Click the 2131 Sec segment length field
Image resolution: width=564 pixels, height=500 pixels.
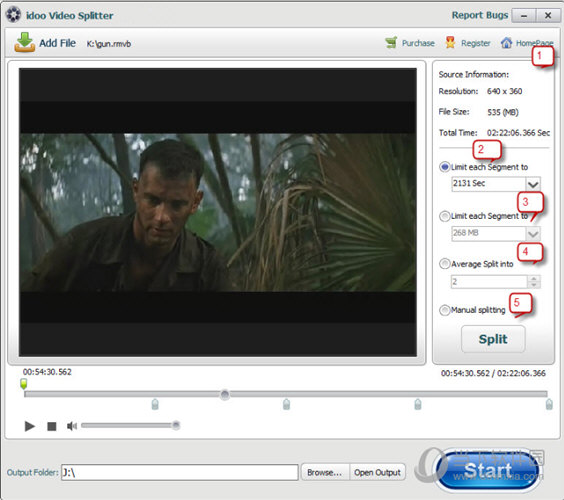[488, 184]
